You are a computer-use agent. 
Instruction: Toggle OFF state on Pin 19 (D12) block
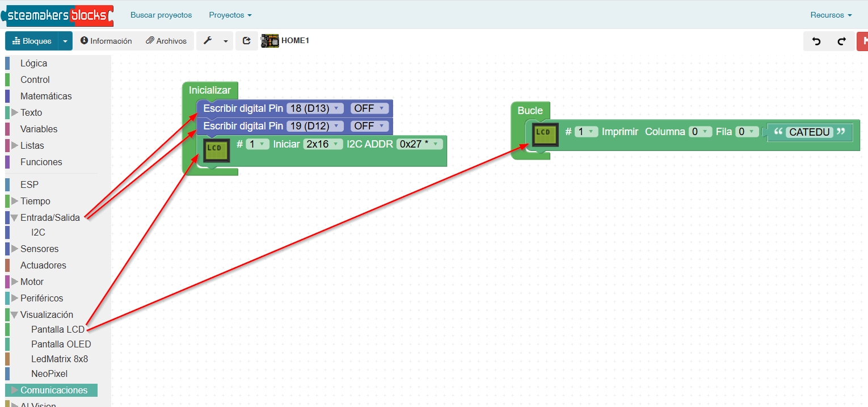pyautogui.click(x=369, y=125)
